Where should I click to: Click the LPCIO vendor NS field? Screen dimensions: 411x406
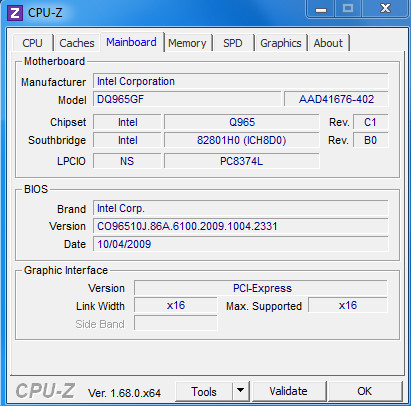click(x=127, y=161)
